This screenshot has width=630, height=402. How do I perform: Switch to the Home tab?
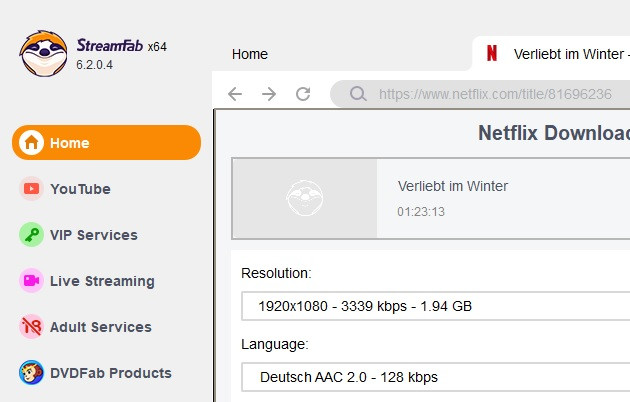pos(250,54)
